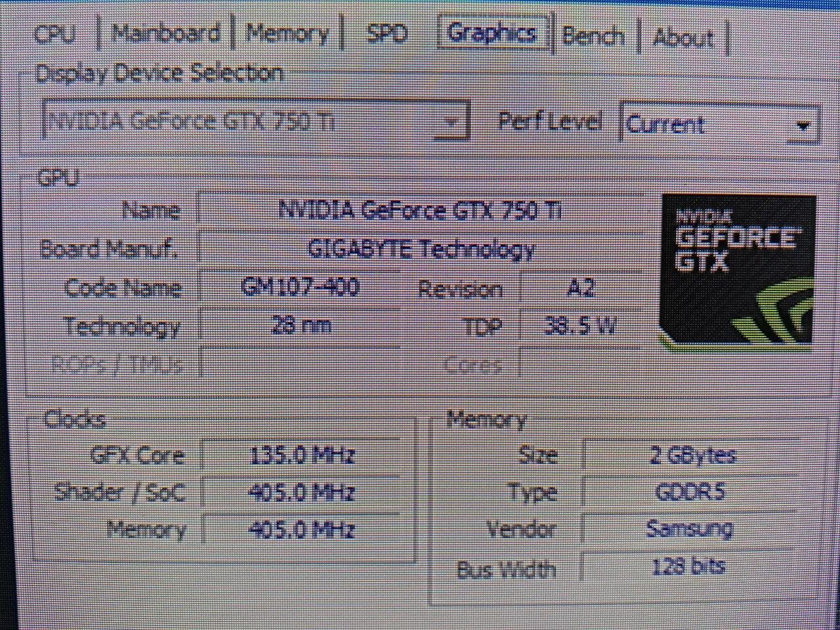Viewport: 840px width, 630px height.
Task: Click the 38.5 W TDP value
Action: [580, 325]
